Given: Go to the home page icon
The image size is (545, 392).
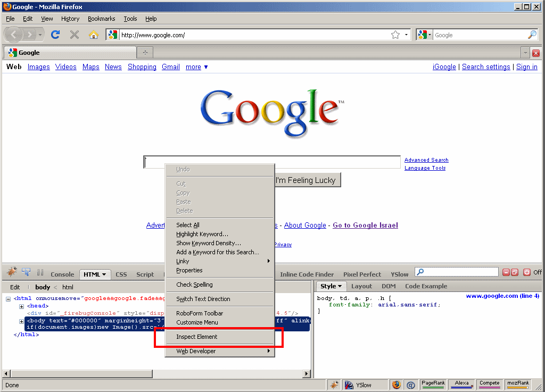Looking at the screenshot, I should [93, 35].
